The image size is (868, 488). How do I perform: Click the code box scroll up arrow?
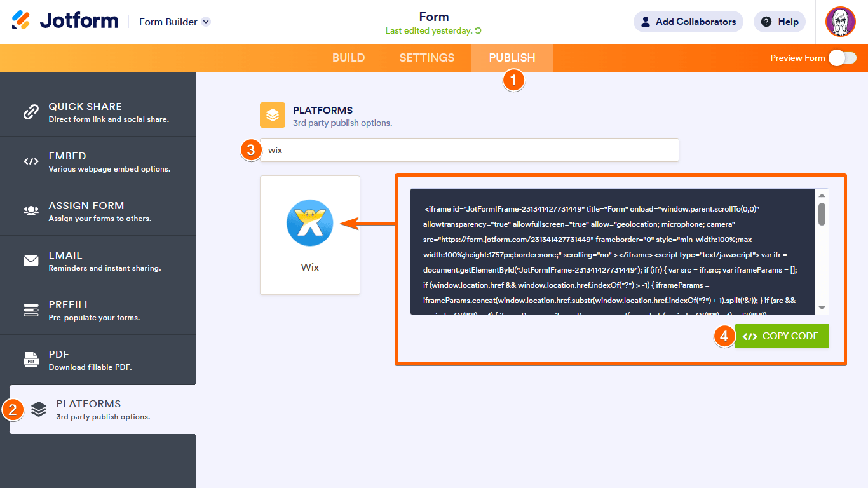(822, 195)
